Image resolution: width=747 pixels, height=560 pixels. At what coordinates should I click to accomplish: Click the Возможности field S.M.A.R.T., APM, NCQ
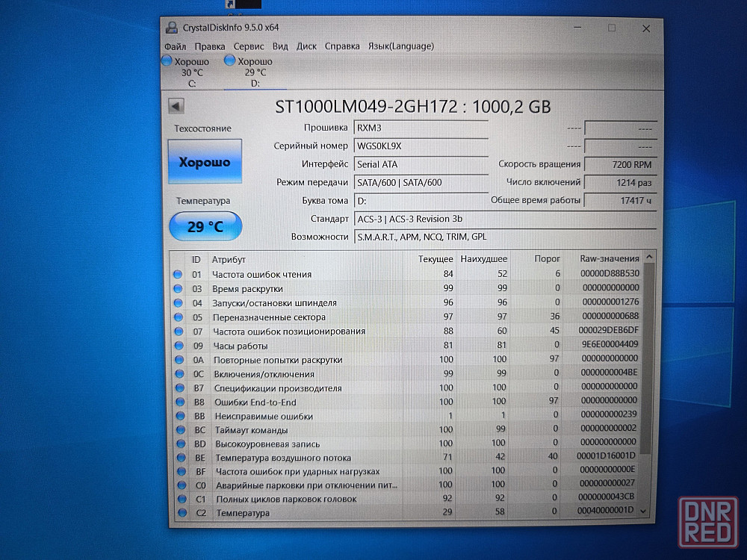click(505, 237)
